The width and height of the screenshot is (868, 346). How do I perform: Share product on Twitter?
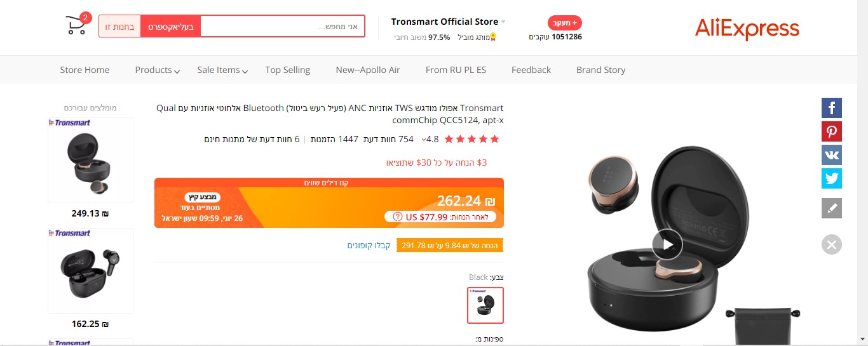832,178
